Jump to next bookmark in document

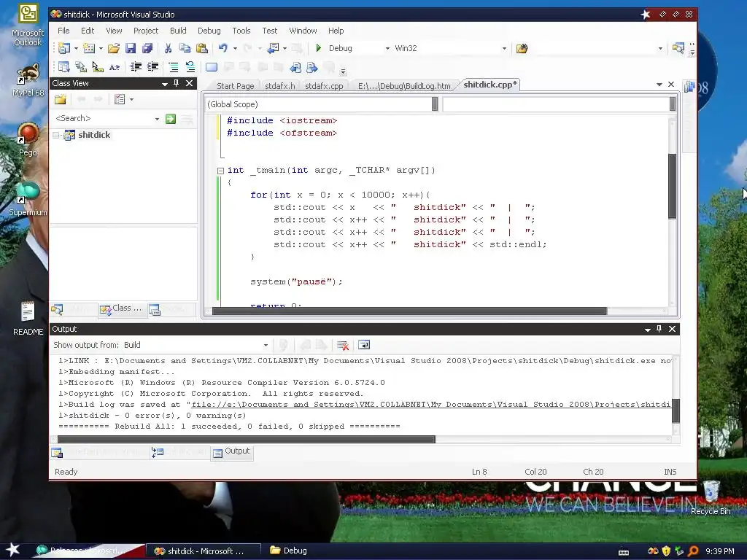pyautogui.click(x=312, y=67)
